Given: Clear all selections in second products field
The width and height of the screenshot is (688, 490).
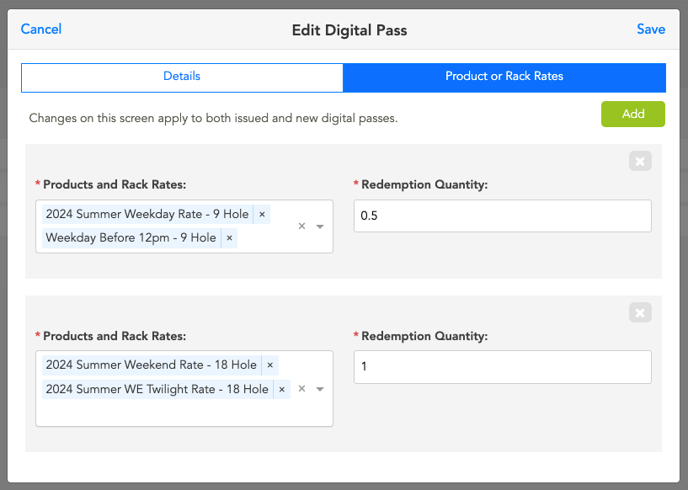Looking at the screenshot, I should [302, 389].
